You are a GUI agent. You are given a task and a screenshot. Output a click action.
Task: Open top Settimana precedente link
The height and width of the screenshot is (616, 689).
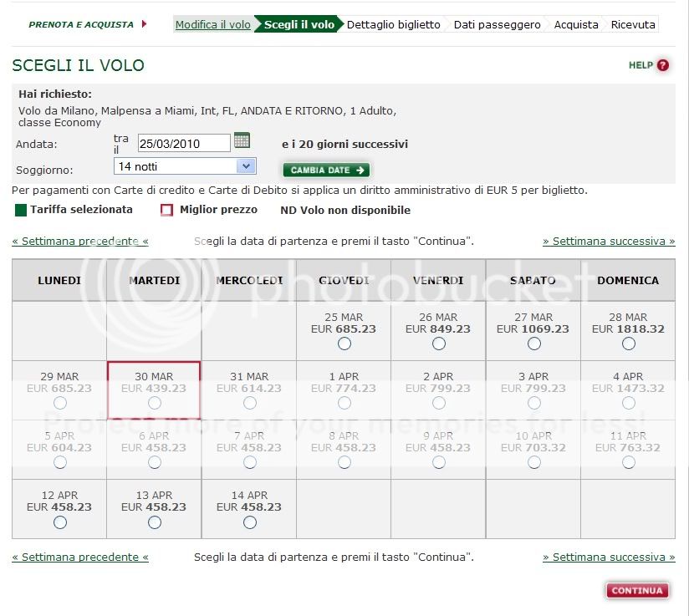[x=80, y=242]
